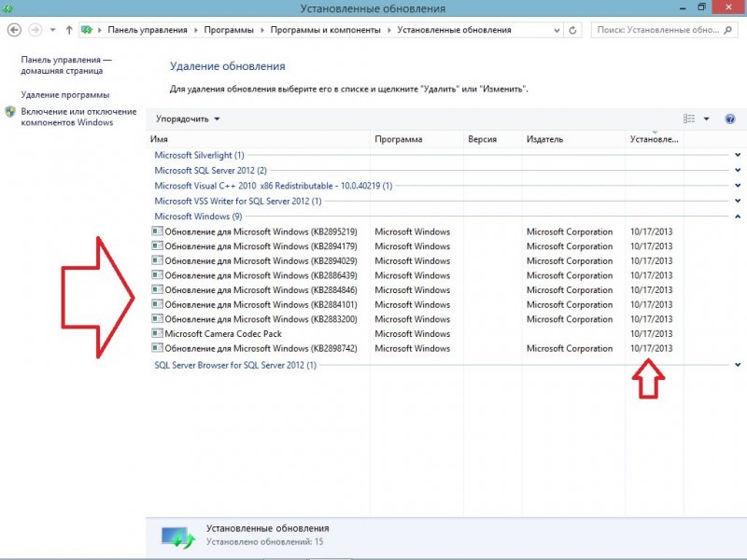Click SQL Server Browser for SQL Server 2012 title
The width and height of the screenshot is (747, 560).
(x=235, y=365)
